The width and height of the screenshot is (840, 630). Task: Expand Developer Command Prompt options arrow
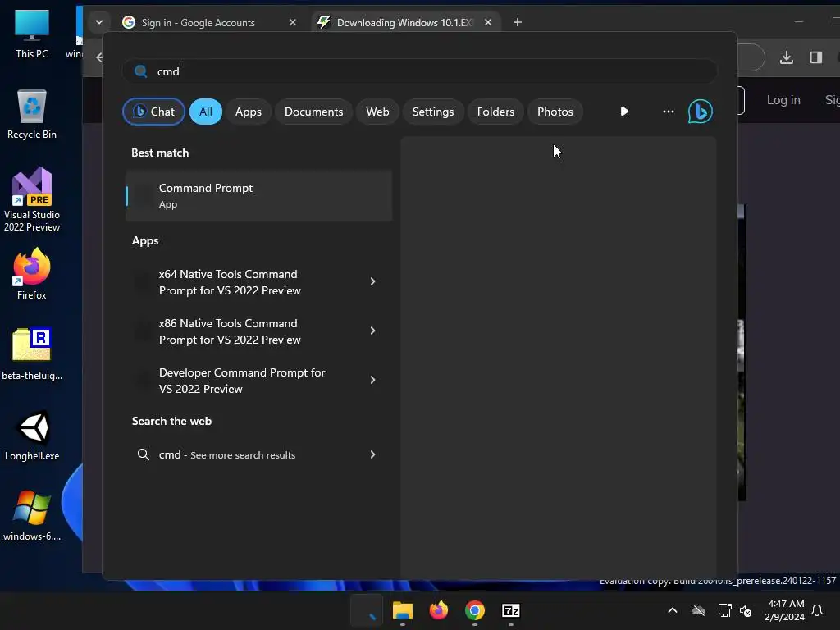point(373,380)
